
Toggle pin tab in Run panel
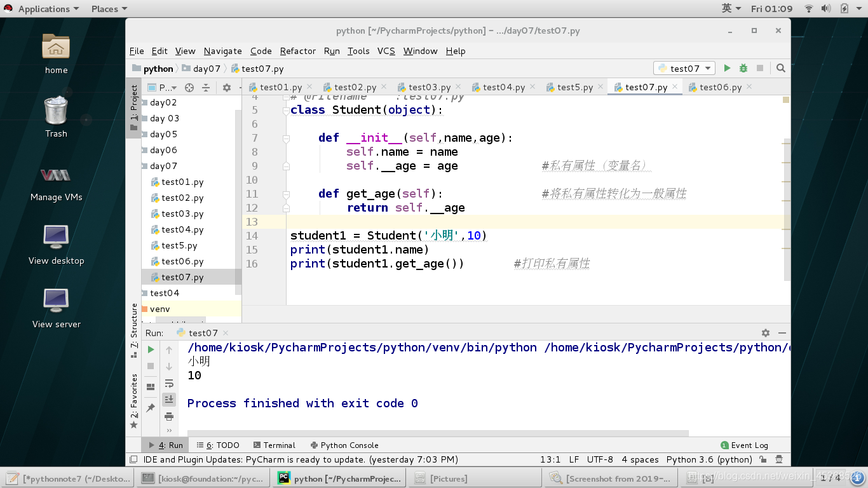point(151,408)
